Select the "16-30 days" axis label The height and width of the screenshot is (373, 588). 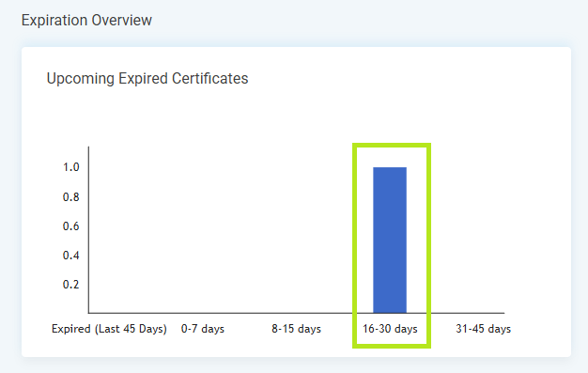coord(390,329)
